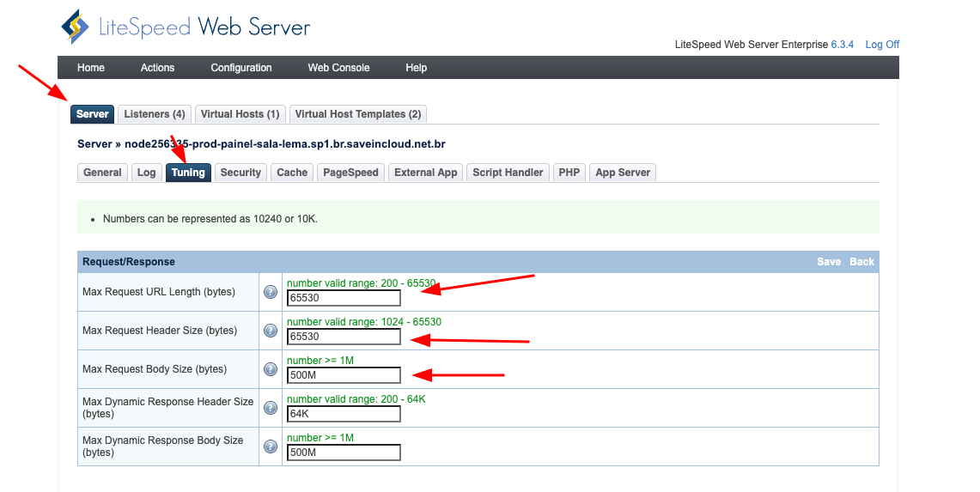The width and height of the screenshot is (980, 492).
Task: Click Save in Request/Response header
Action: click(829, 262)
